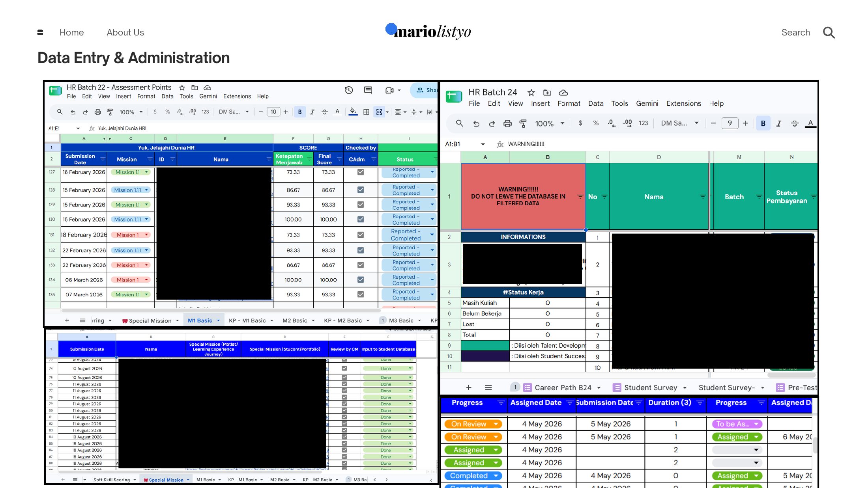Star the HR Batch 24 spreadsheet
The height and width of the screenshot is (488, 868).
click(531, 93)
